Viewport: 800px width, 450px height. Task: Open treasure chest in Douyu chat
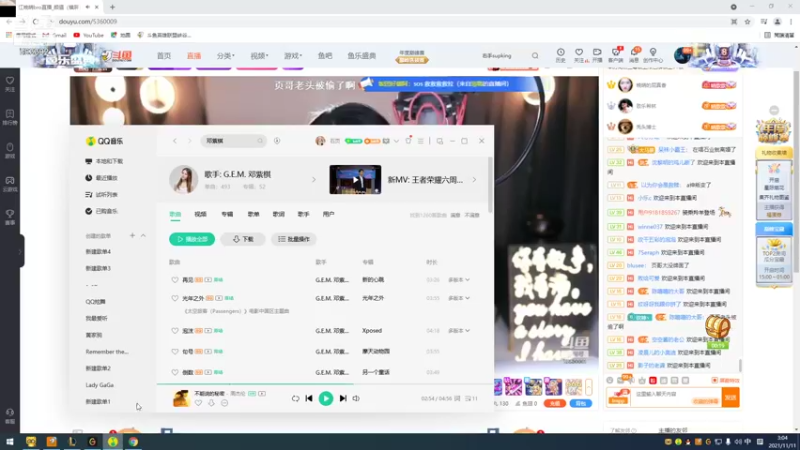tap(717, 328)
